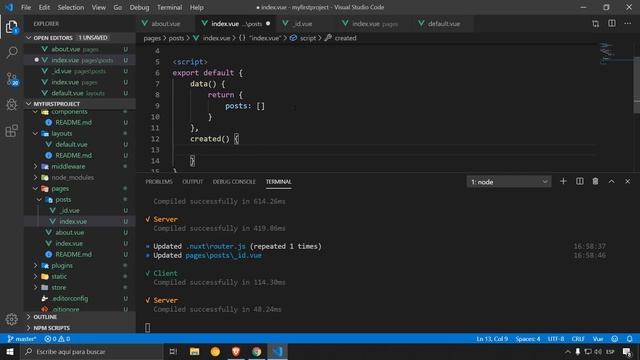Open the Explorer view in activity bar
The width and height of the screenshot is (640, 360).
point(11,27)
